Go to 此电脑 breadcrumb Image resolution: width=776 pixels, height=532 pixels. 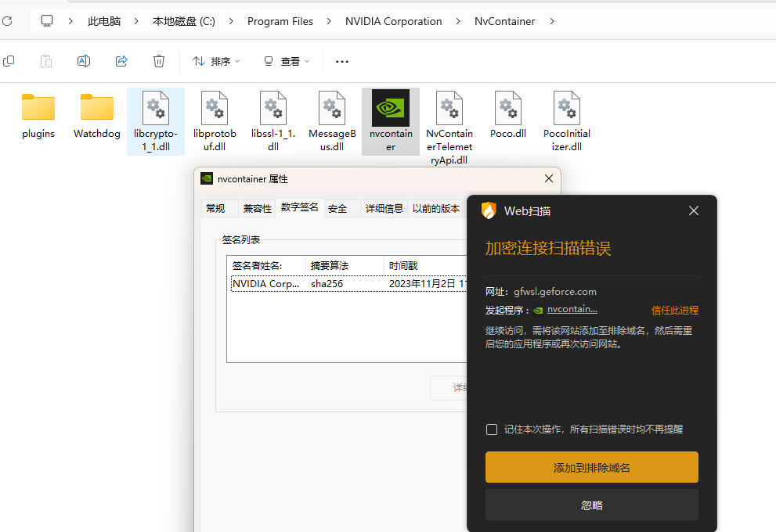[x=104, y=21]
